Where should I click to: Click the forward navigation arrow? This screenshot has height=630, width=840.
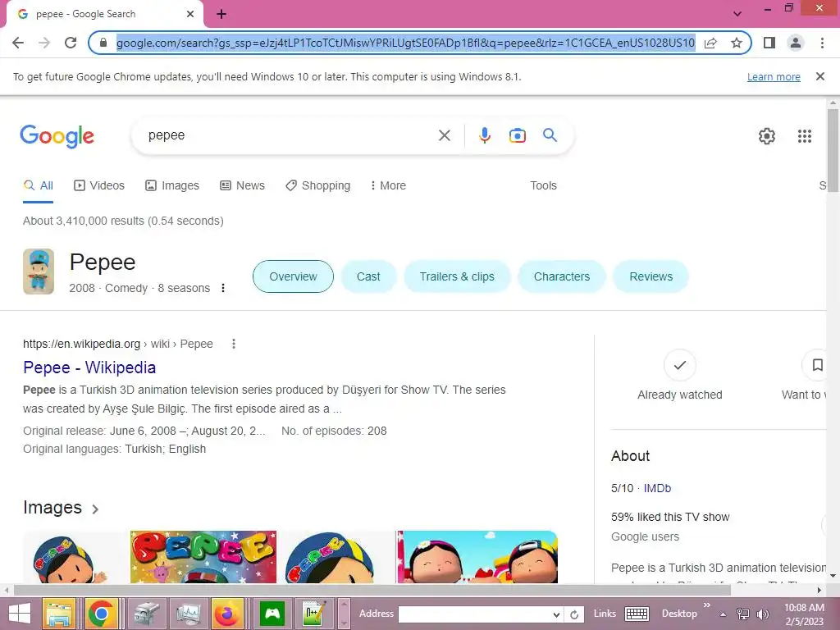(44, 43)
